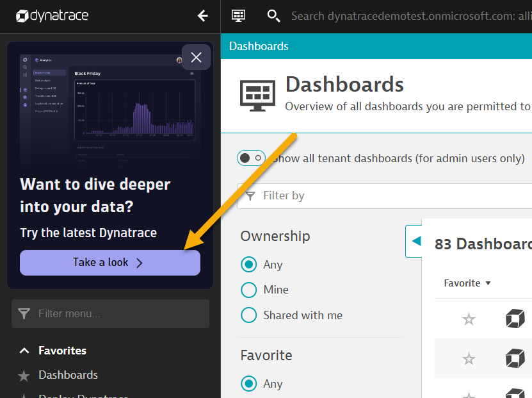Image resolution: width=532 pixels, height=398 pixels.
Task: Open Dashboards in the Favorites menu
Action: [x=68, y=375]
